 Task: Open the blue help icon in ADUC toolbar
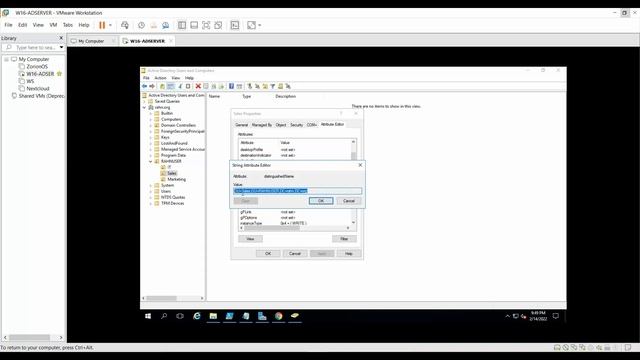(x=231, y=86)
